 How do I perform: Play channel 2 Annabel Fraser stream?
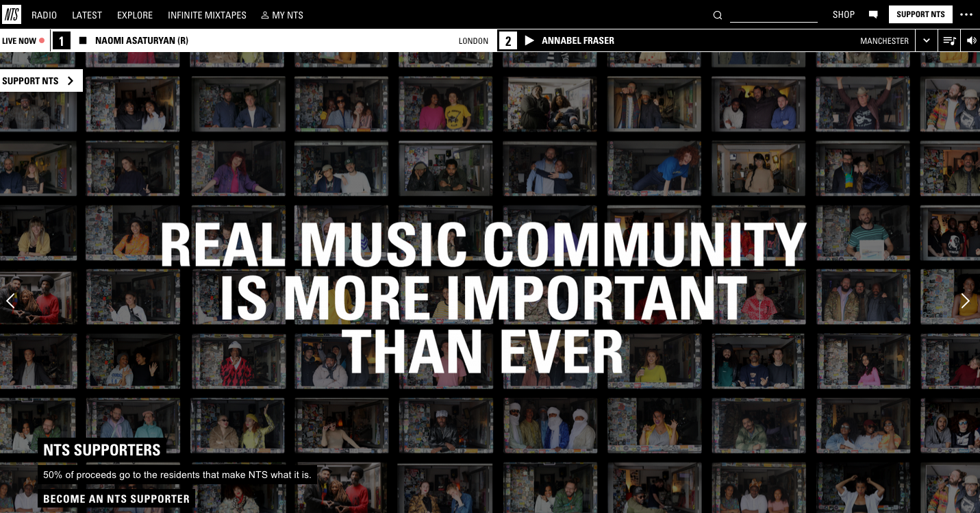click(x=529, y=40)
